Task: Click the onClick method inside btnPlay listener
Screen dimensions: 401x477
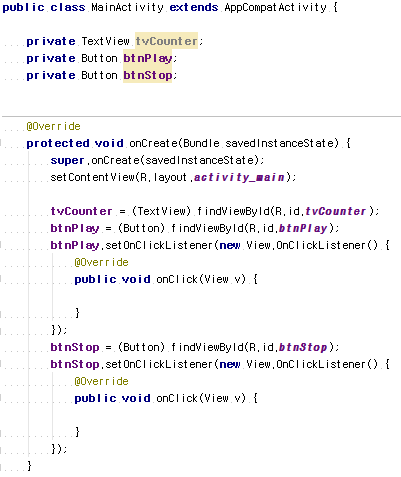Action: coord(177,279)
